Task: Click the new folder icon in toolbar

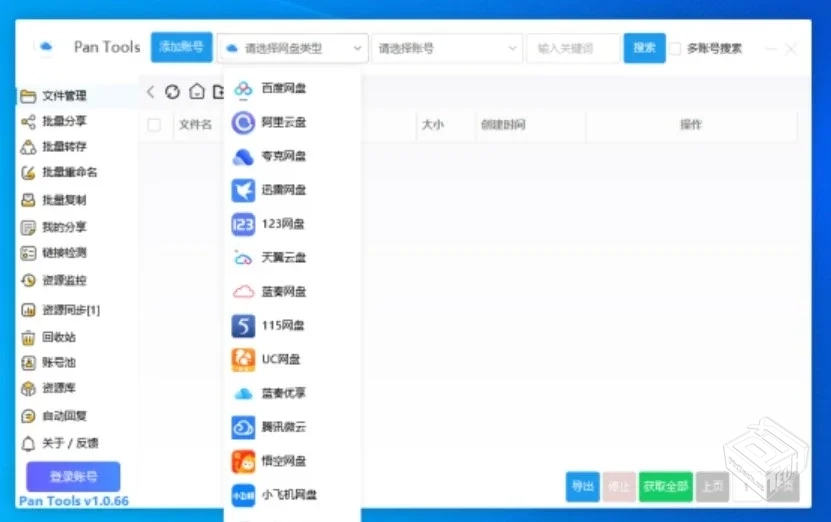Action: click(x=218, y=92)
